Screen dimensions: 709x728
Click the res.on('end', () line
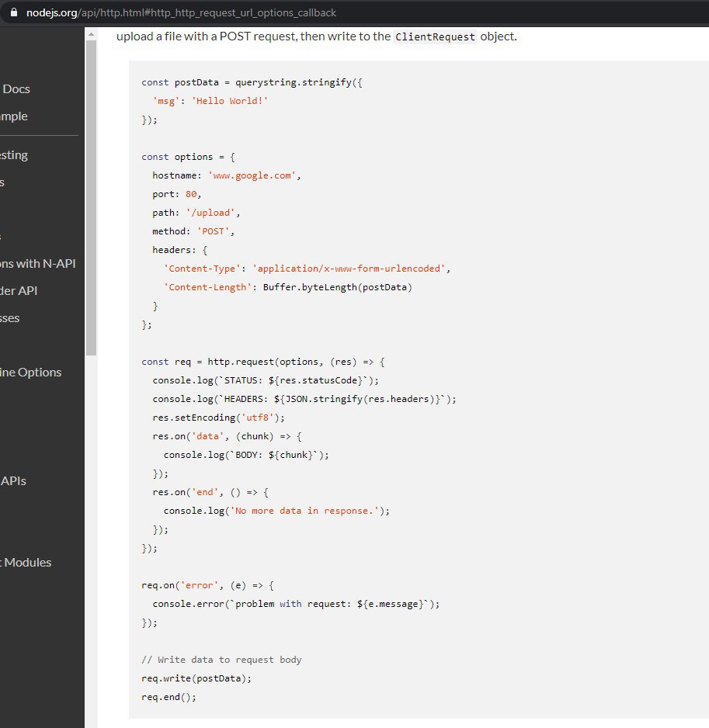click(210, 492)
